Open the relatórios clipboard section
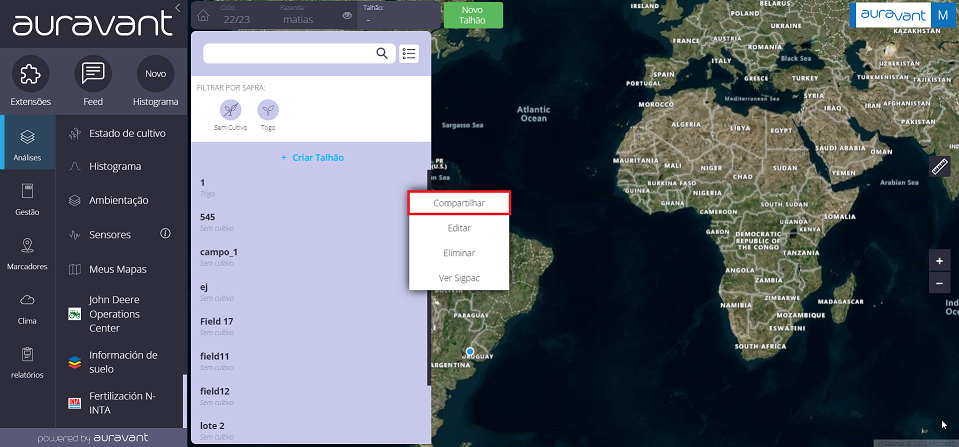The image size is (959, 447). tap(28, 363)
